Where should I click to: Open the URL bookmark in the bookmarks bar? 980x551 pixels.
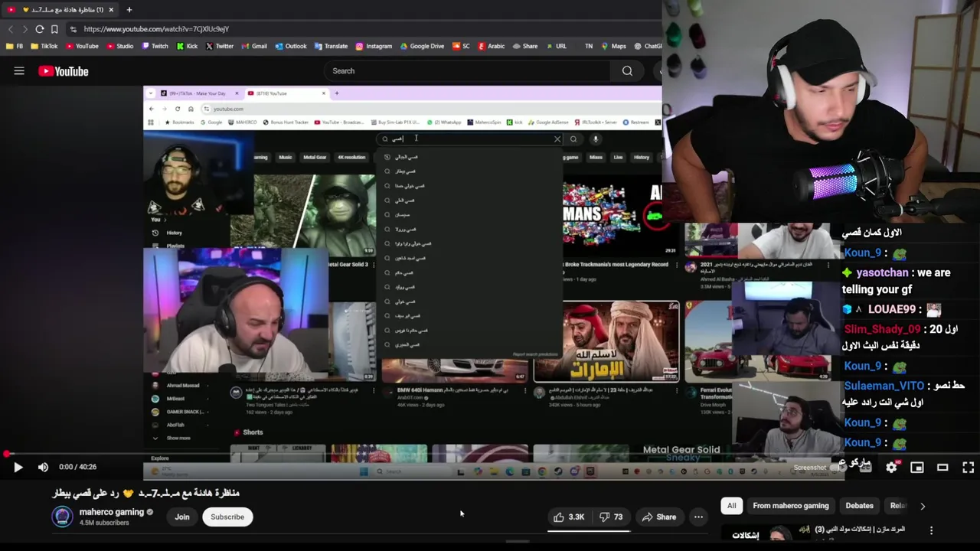[556, 46]
